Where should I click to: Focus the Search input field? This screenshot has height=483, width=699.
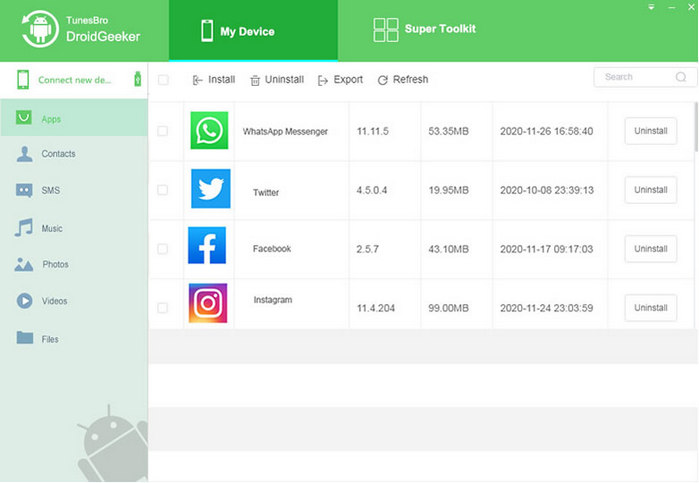pyautogui.click(x=645, y=77)
